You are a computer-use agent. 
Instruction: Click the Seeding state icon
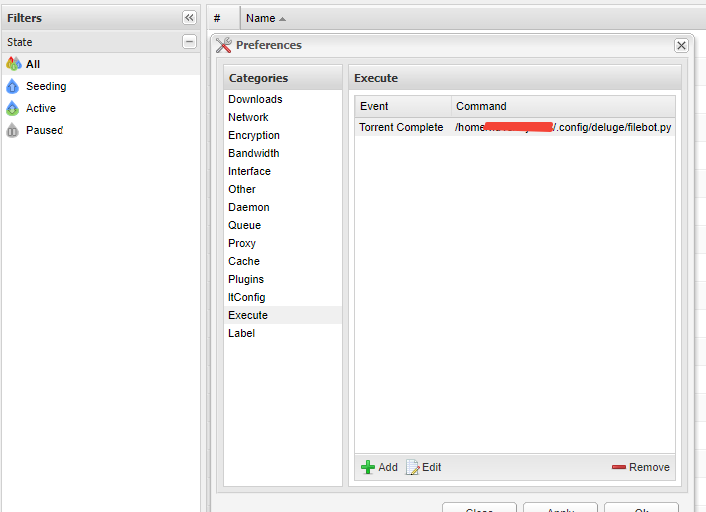(13, 86)
